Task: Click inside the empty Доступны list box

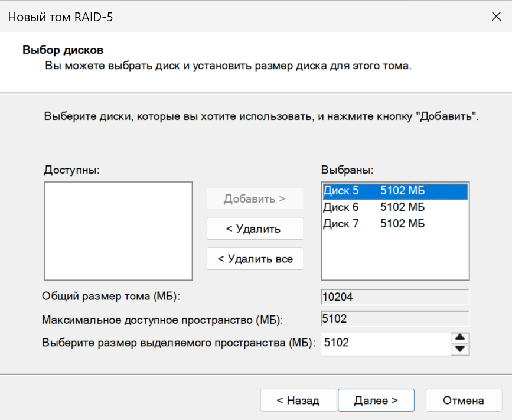Action: click(118, 230)
